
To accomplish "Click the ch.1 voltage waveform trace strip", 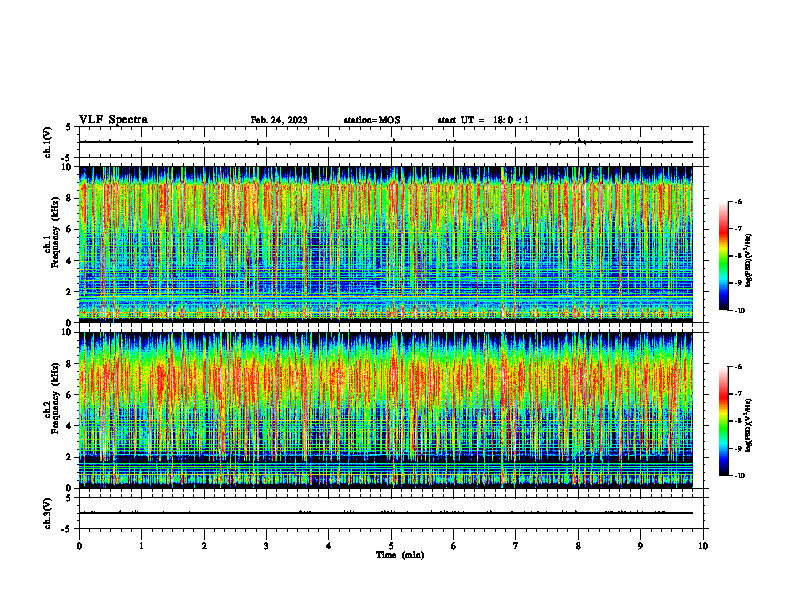I will point(386,142).
